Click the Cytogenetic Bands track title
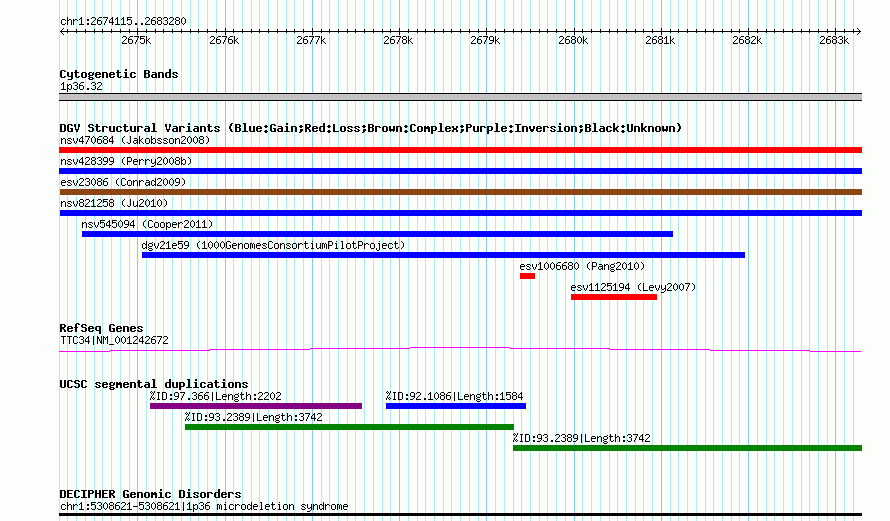 (119, 74)
